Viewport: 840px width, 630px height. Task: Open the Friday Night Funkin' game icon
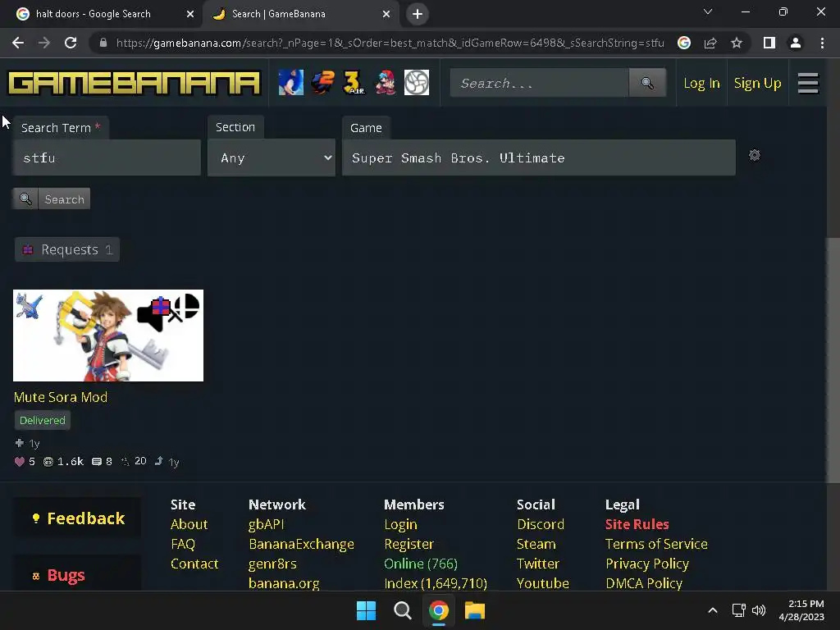click(x=386, y=83)
